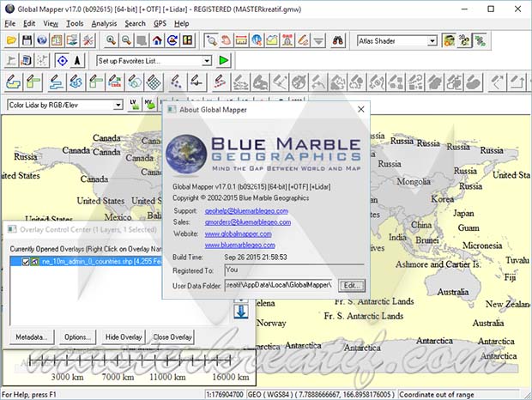Click the 'Build Time' value Sep 26 2015
532x400 pixels.
coord(256,258)
